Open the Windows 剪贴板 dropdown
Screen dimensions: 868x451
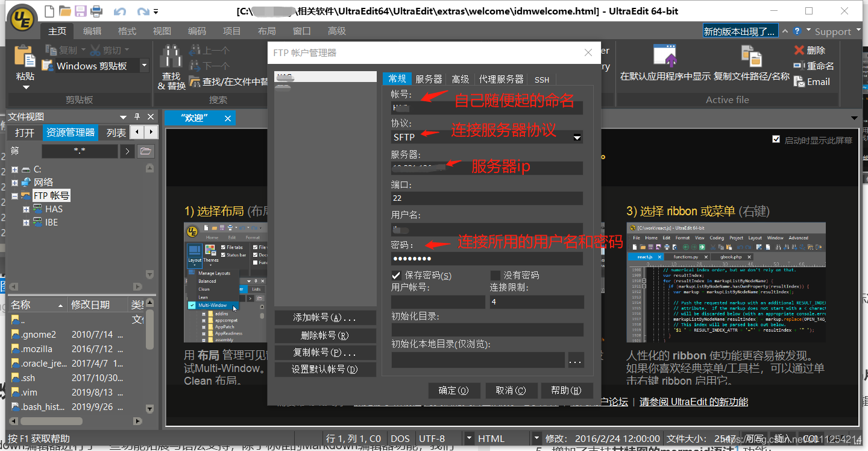(144, 65)
